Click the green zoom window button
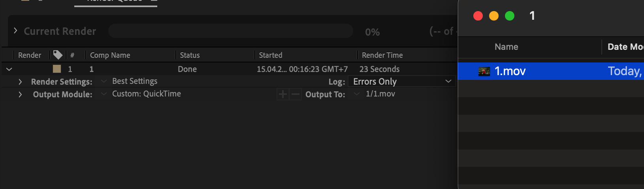The width and height of the screenshot is (644, 189). click(x=510, y=16)
